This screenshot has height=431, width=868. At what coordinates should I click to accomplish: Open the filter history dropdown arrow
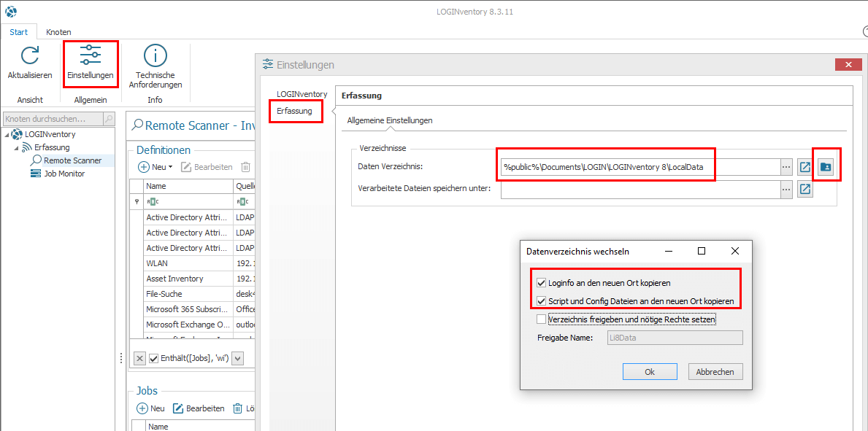click(x=238, y=359)
